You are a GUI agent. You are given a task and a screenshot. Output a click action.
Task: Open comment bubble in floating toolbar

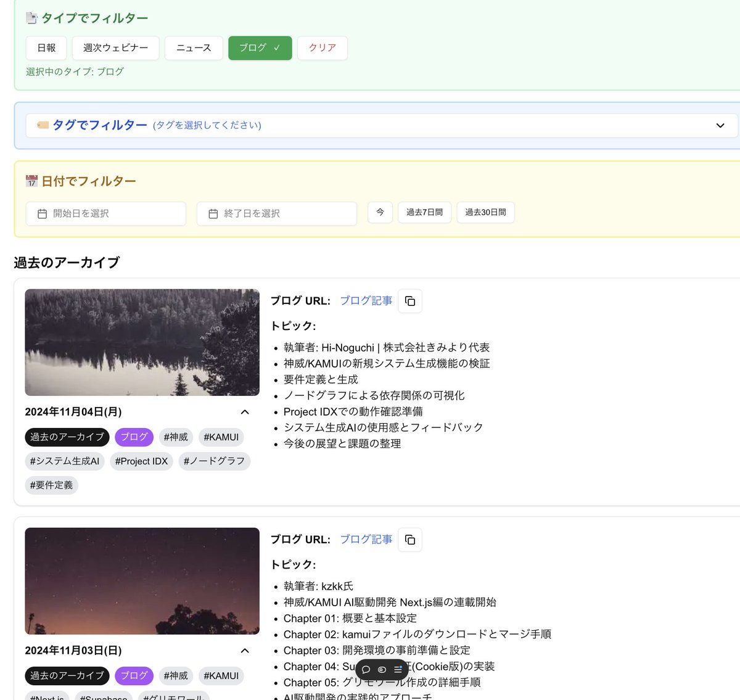click(366, 670)
